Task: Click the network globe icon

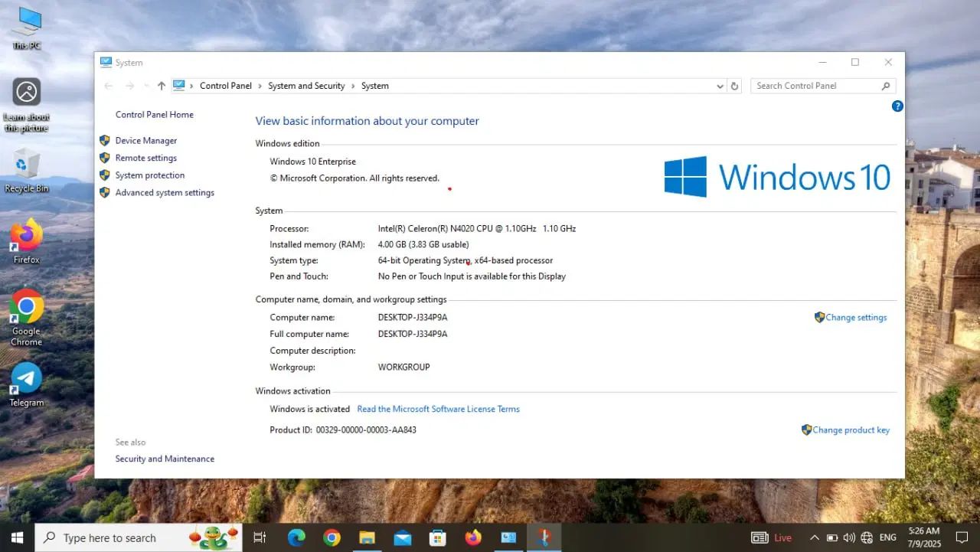Action: (867, 537)
